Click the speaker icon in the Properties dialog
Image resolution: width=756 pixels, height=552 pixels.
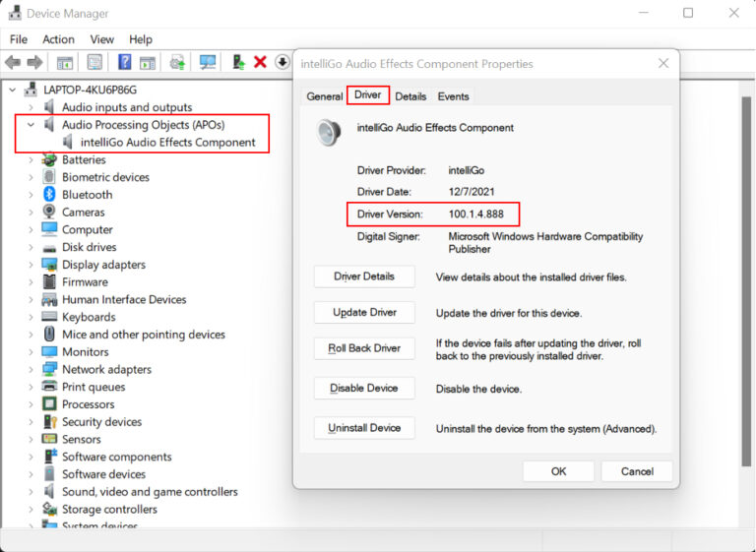click(330, 132)
